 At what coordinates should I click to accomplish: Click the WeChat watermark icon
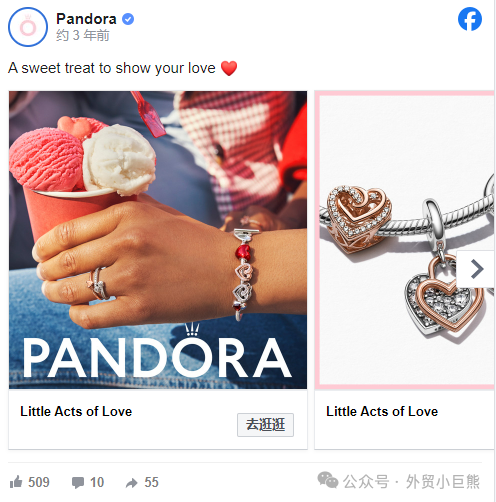327,480
